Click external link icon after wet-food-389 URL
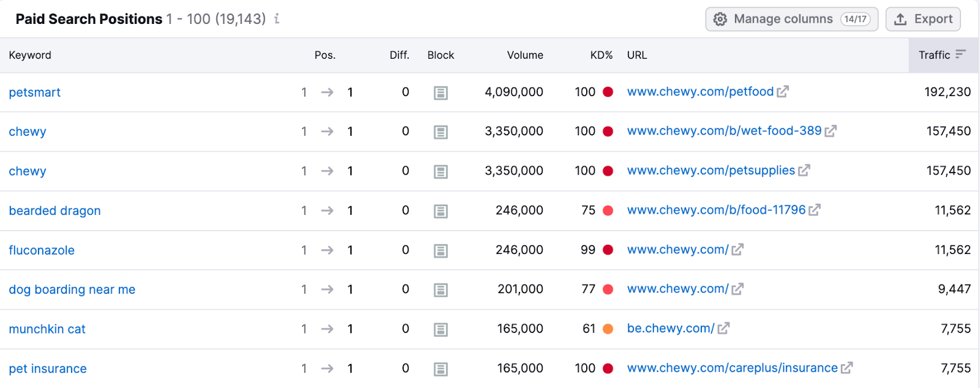 (831, 131)
